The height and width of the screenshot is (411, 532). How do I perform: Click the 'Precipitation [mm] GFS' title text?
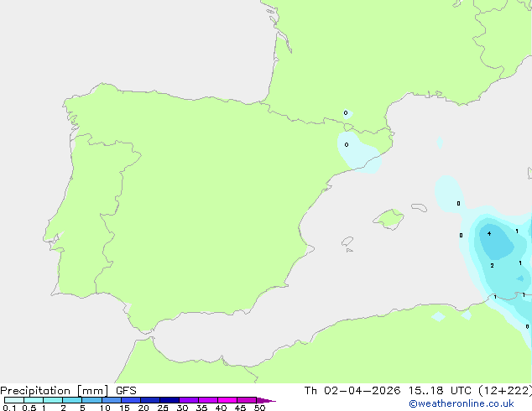pos(68,391)
